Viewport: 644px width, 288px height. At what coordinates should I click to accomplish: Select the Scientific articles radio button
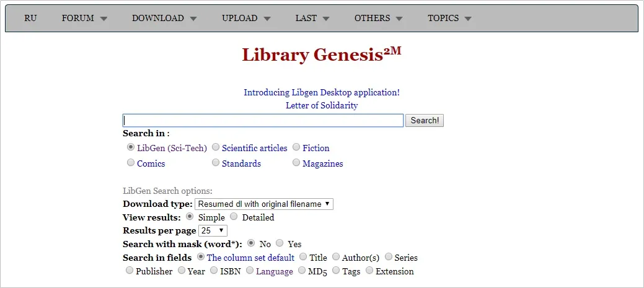coord(216,147)
